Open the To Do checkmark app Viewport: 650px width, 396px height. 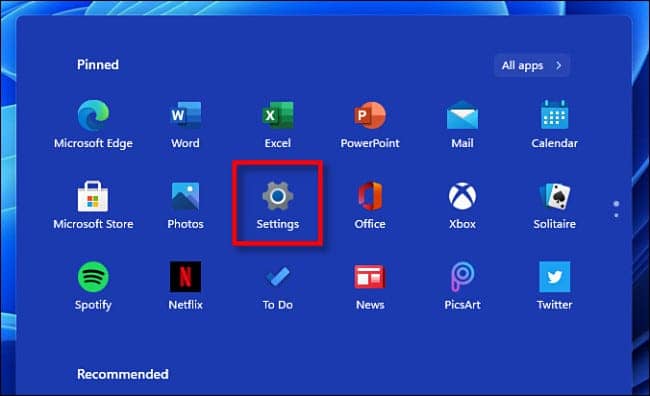(278, 277)
